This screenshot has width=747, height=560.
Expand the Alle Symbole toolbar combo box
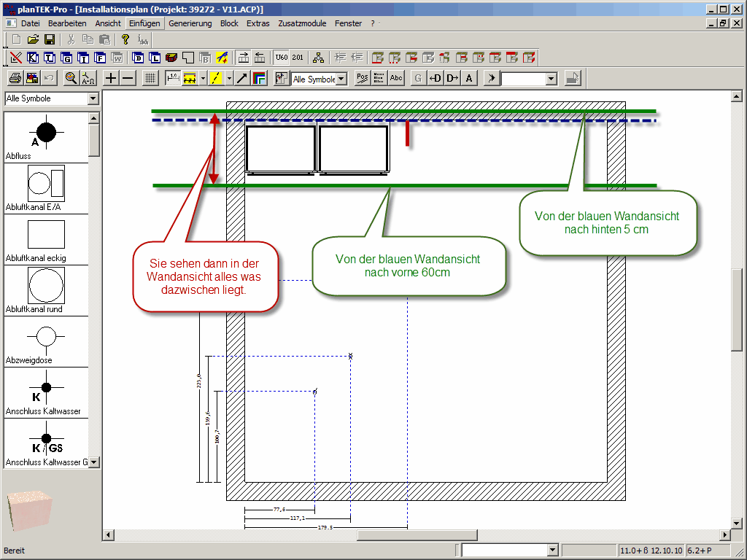(x=341, y=79)
